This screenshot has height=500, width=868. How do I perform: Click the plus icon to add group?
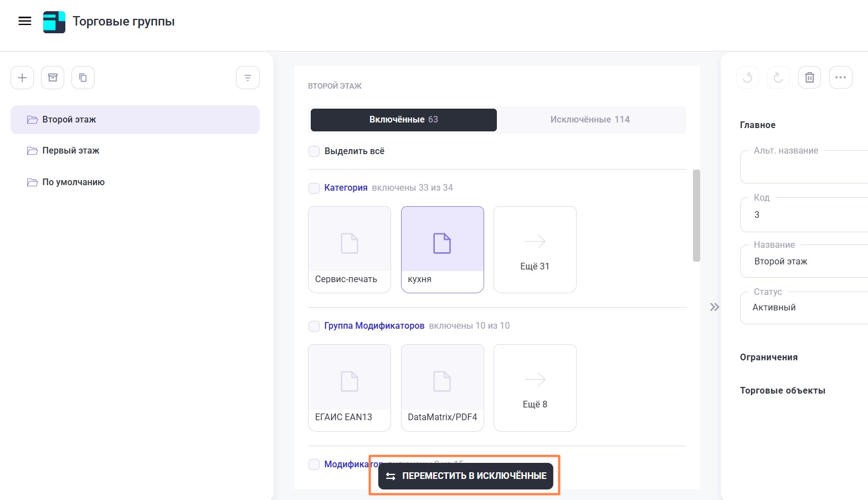pos(22,78)
